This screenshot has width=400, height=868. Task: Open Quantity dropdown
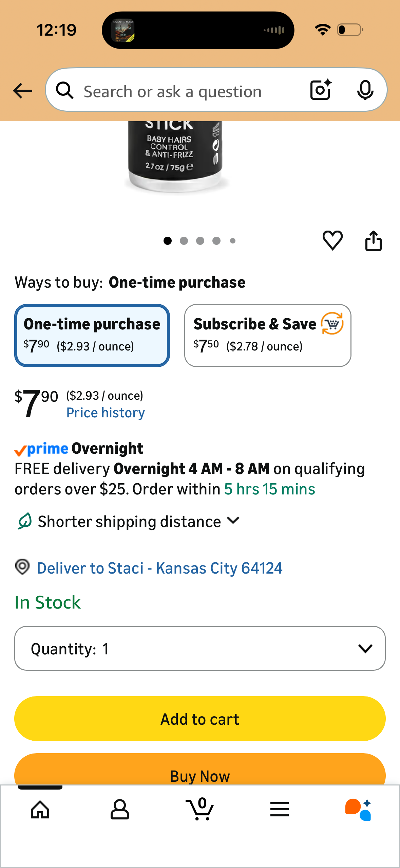pos(200,648)
